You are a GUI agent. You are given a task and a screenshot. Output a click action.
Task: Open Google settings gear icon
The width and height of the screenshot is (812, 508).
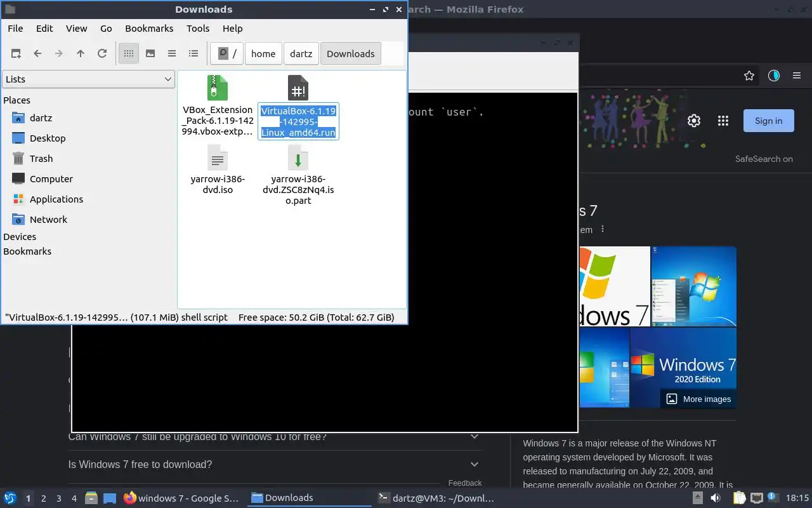(694, 121)
